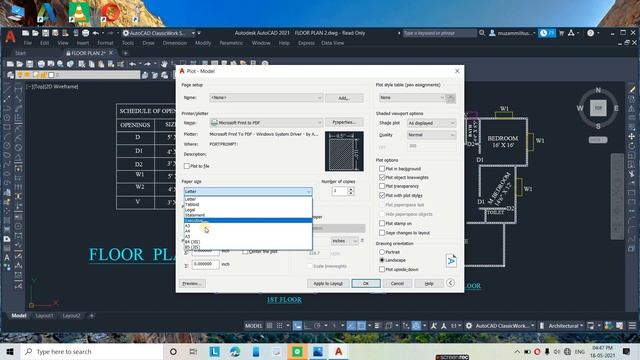Click the search magnifier icon in title bar
640x360 pixels.
point(482,33)
